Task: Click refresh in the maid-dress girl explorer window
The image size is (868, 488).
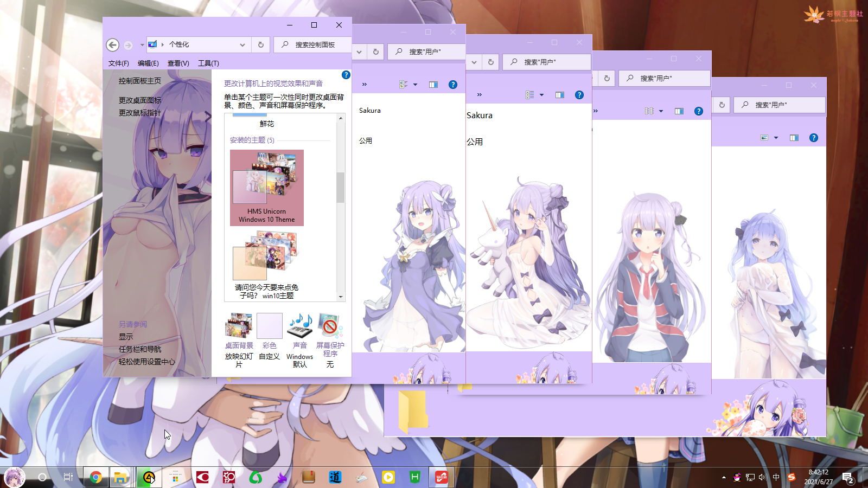Action: 375,52
